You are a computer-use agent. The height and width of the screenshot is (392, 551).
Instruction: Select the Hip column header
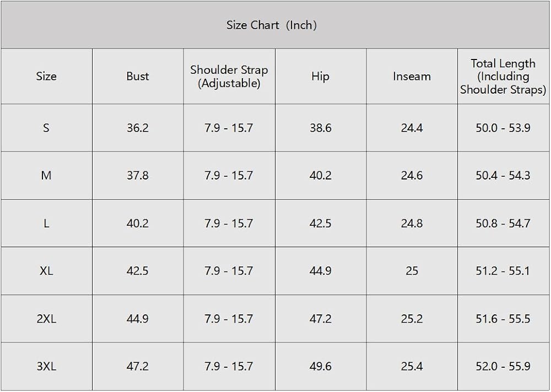(321, 76)
